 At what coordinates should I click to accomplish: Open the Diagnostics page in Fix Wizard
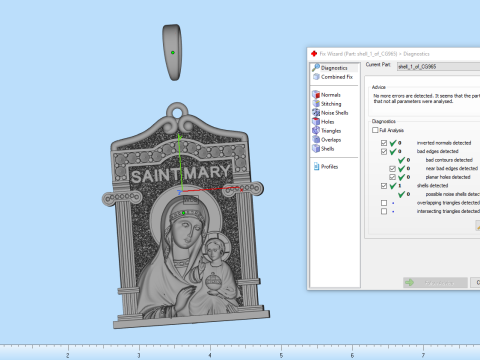[335, 68]
